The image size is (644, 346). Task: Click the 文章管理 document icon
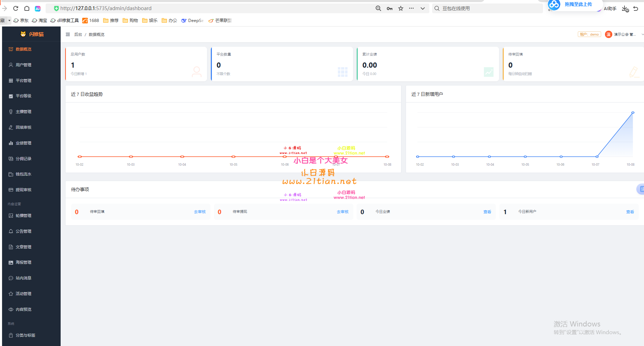(11, 247)
